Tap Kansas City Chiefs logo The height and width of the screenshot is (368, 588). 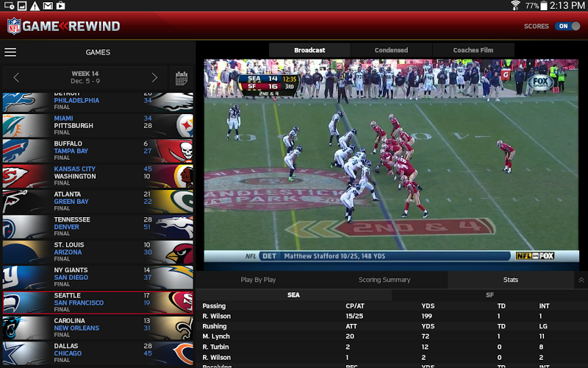click(x=15, y=176)
